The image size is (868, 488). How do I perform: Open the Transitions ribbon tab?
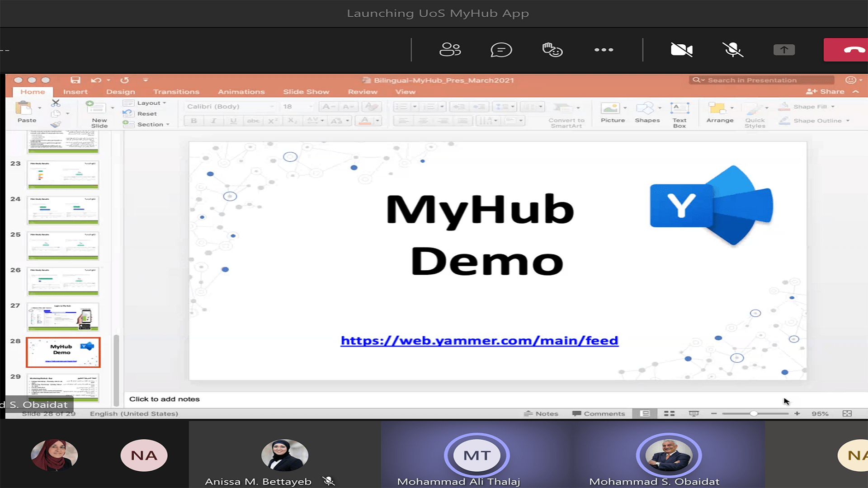coord(176,92)
